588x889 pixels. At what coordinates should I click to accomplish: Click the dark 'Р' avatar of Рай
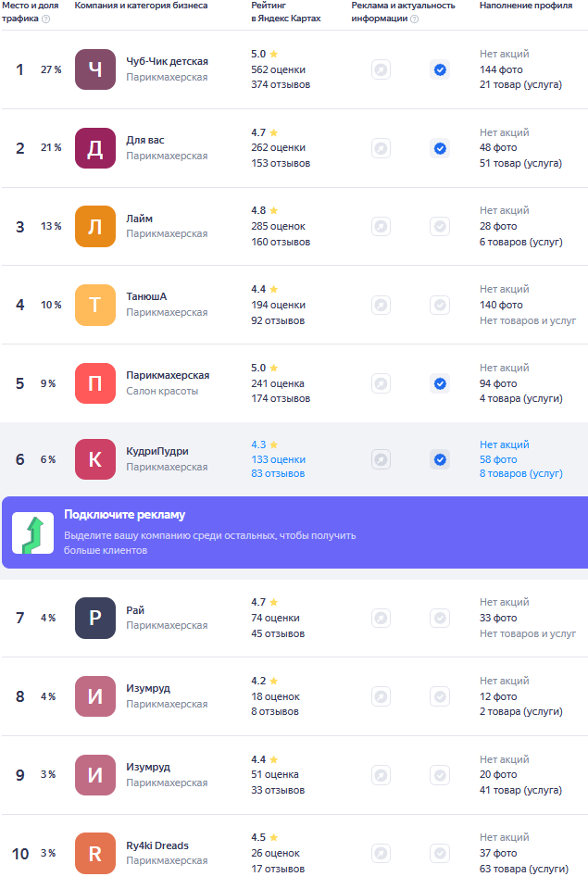pos(95,618)
